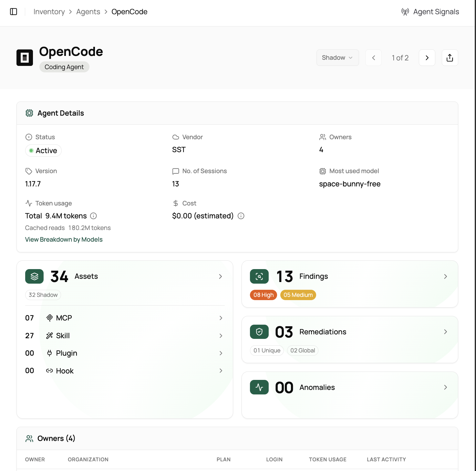Click the share/export icon button
This screenshot has height=471, width=476.
(450, 58)
